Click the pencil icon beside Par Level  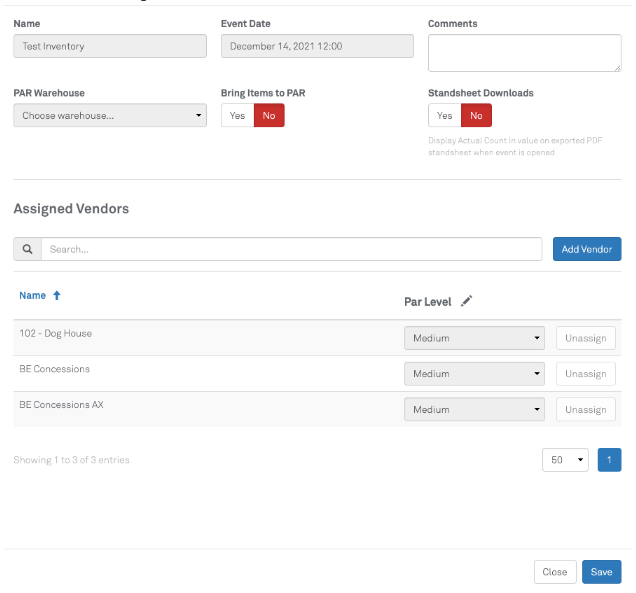click(x=466, y=301)
